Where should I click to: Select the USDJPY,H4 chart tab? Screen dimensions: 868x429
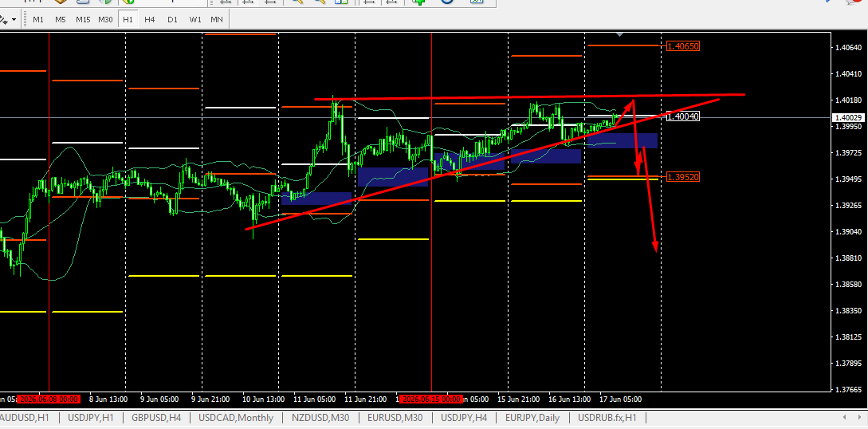pyautogui.click(x=464, y=417)
